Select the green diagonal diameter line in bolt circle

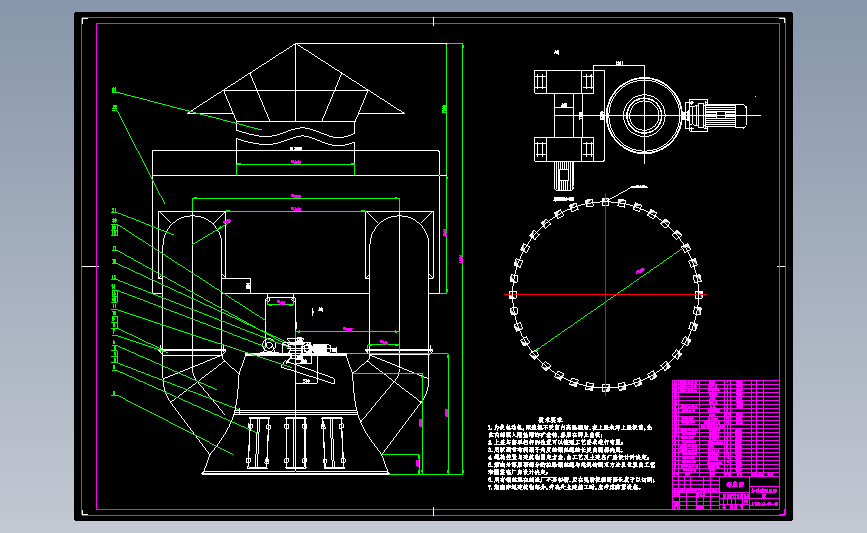tap(610, 300)
